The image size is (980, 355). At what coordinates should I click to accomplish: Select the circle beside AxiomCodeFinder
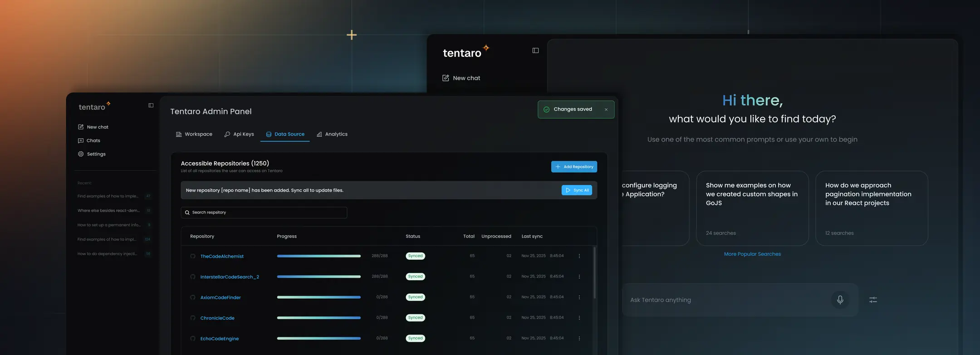coord(193,297)
